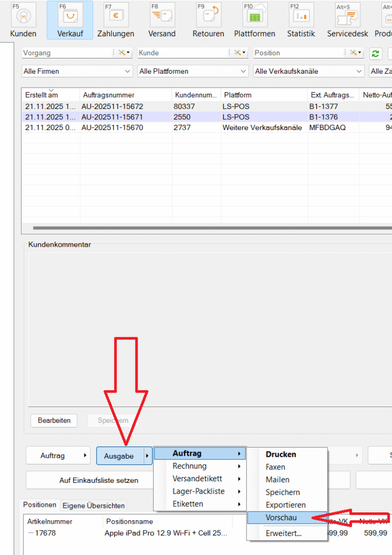Image resolution: width=392 pixels, height=555 pixels.
Task: Open filter settings beside Vorgang field
Action: click(x=124, y=53)
